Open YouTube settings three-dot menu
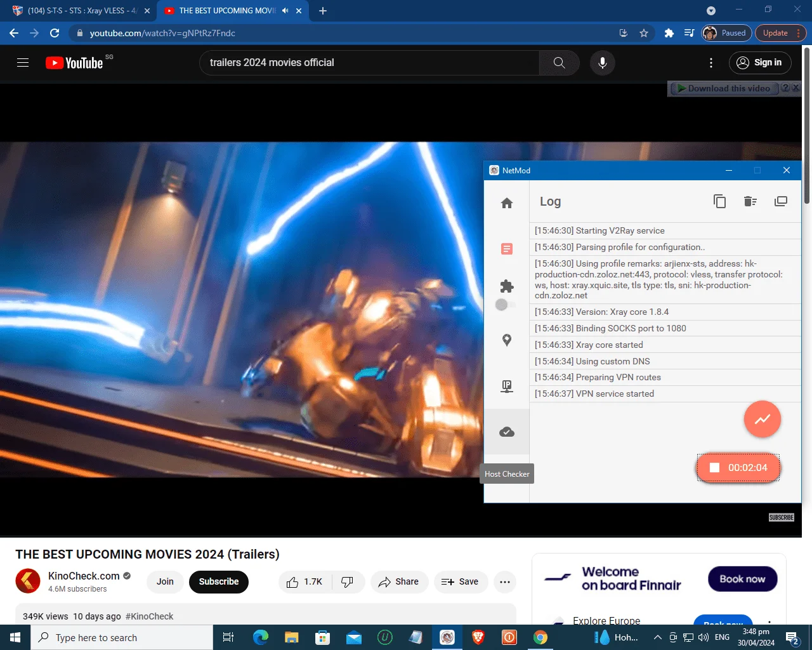The image size is (812, 650). tap(711, 62)
